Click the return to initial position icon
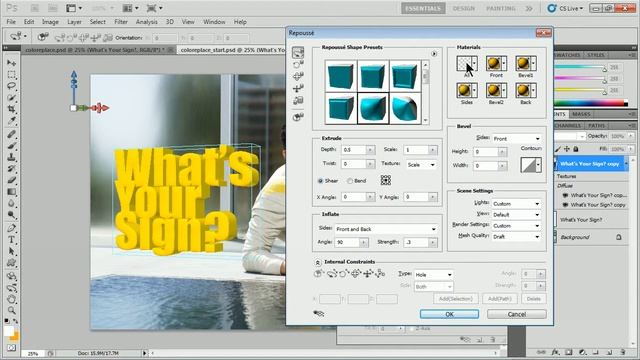Image resolution: width=640 pixels, height=360 pixels. pos(298,117)
